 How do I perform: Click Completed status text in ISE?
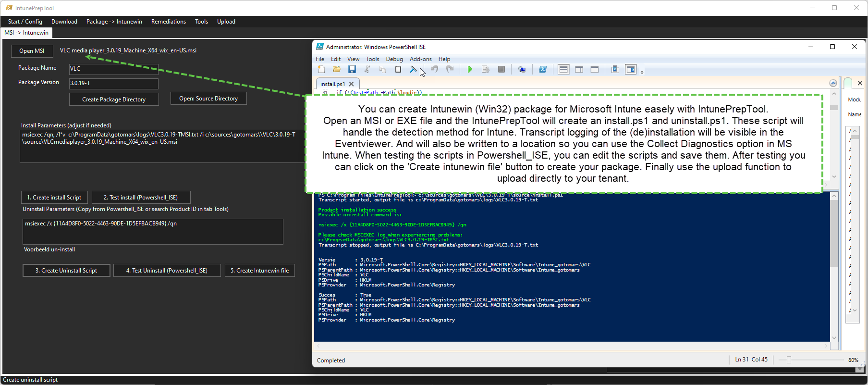331,360
